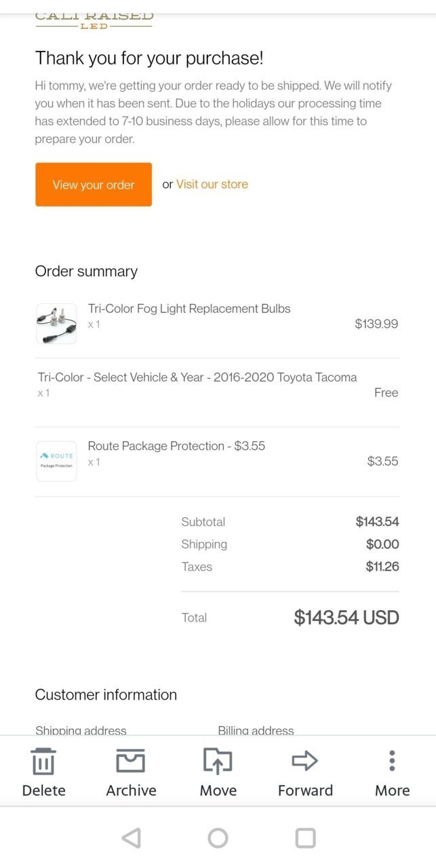
Task: Click the $143.54 USD total amount
Action: [x=346, y=618]
